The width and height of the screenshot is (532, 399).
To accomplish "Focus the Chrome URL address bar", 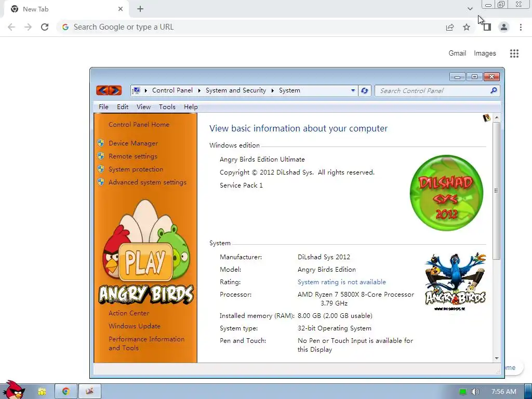I will pyautogui.click(x=251, y=27).
